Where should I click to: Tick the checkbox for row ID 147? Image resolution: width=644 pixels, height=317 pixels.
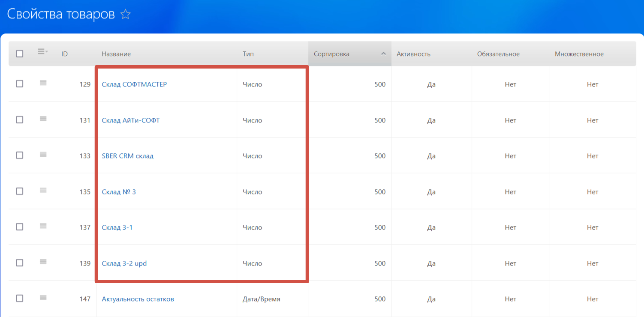coord(20,299)
